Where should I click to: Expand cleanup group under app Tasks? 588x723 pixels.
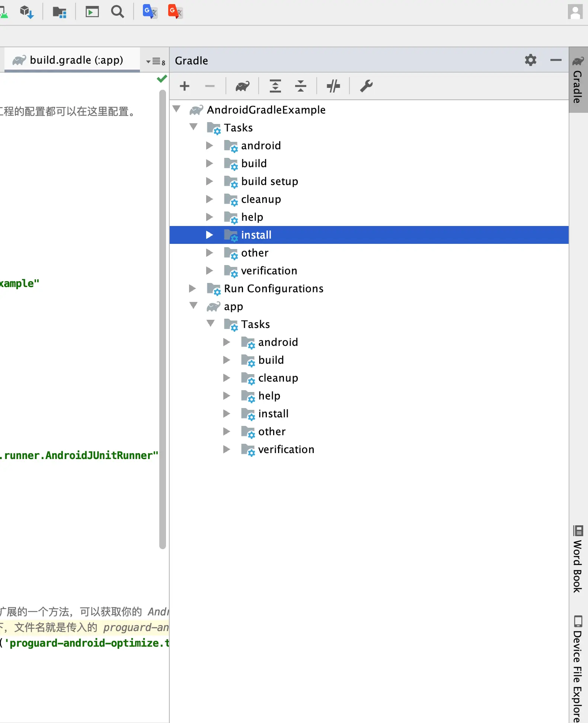pyautogui.click(x=227, y=378)
